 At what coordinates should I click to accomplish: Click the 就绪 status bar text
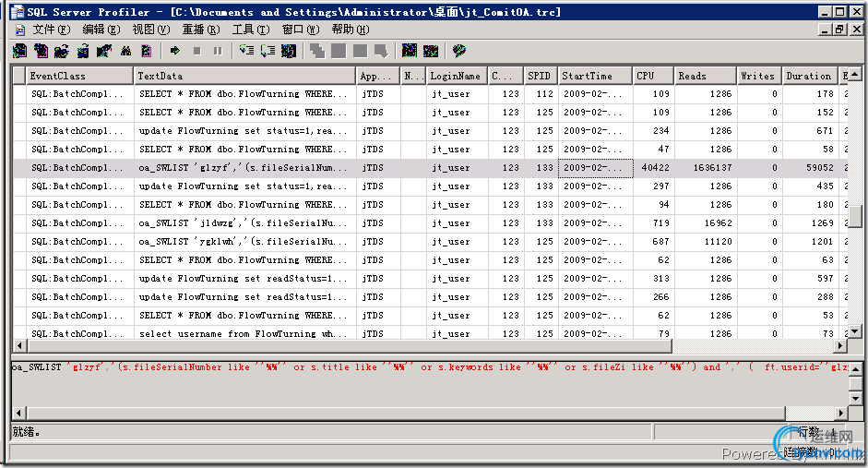[x=26, y=432]
